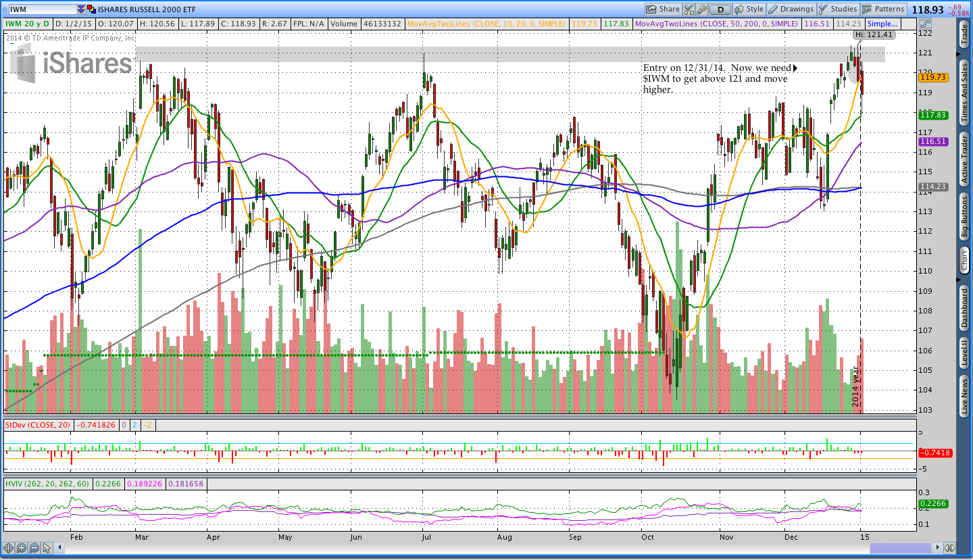
Task: Switch to Big Buttons side tab
Action: click(964, 218)
